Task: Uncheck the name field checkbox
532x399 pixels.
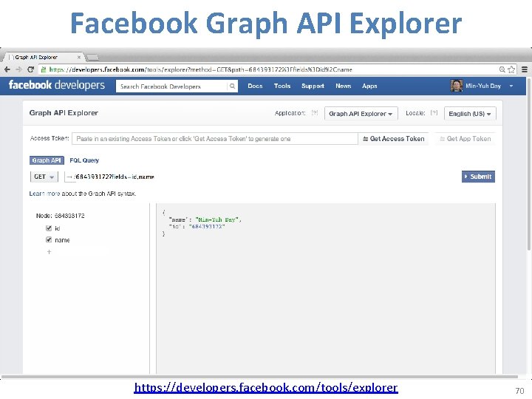Action: [x=49, y=240]
